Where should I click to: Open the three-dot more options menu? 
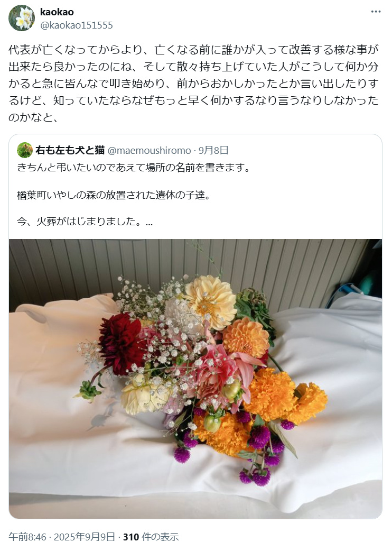click(376, 12)
